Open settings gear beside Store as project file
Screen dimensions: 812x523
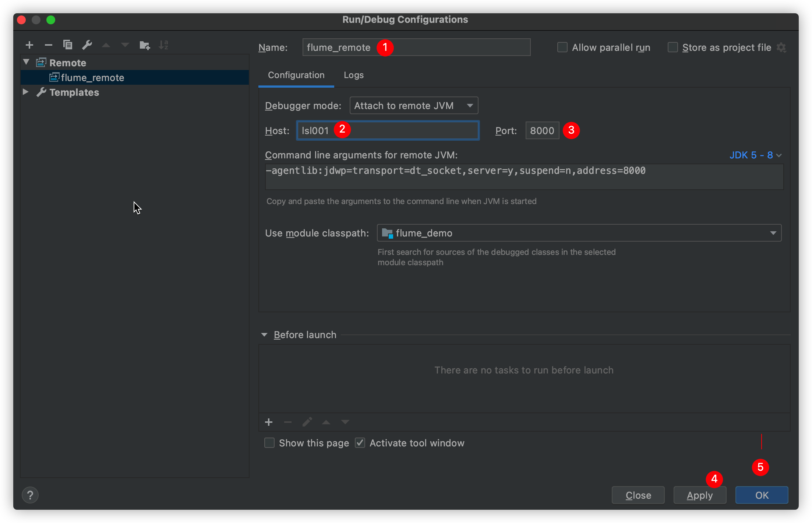tap(781, 48)
